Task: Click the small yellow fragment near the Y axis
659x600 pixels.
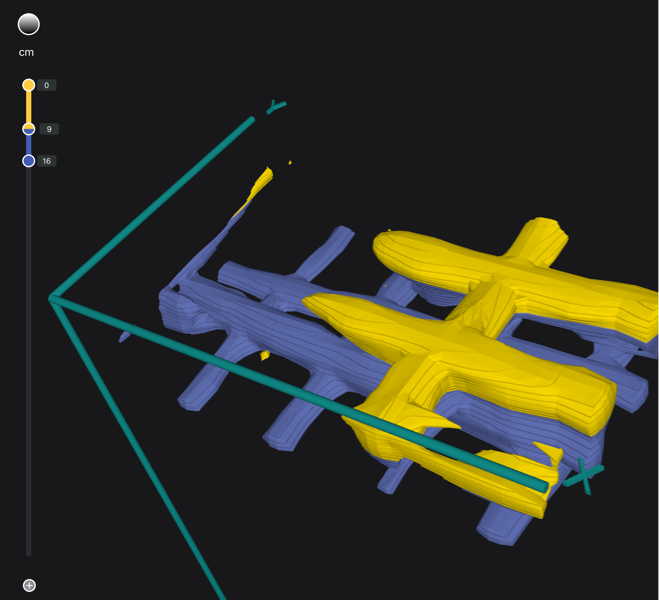Action: [260, 184]
